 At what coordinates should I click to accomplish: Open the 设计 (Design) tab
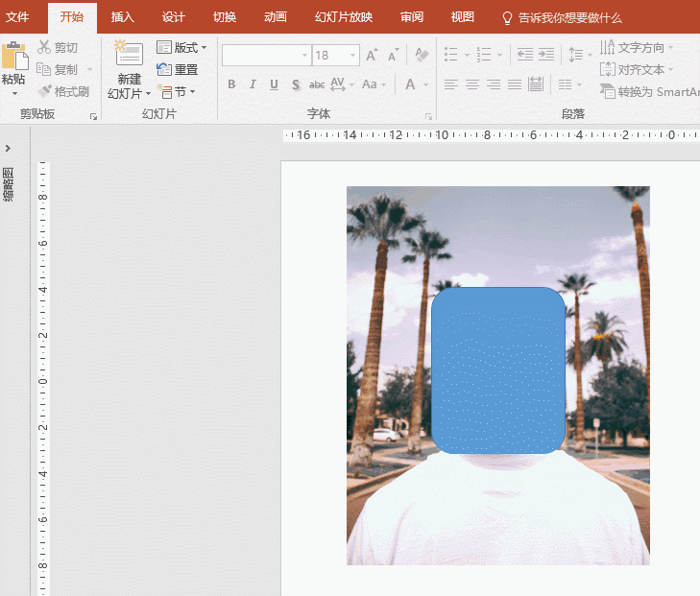[174, 17]
